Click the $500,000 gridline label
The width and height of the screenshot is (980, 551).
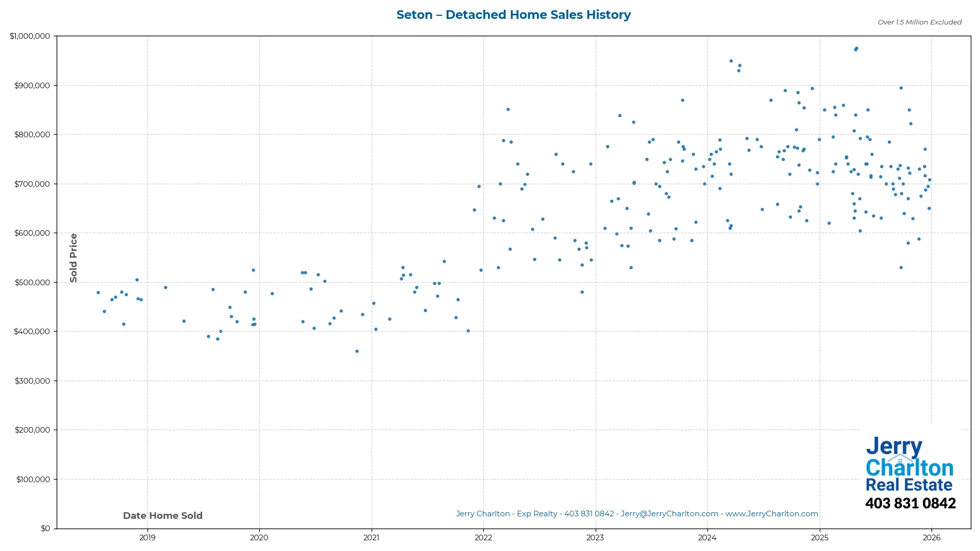pyautogui.click(x=32, y=282)
